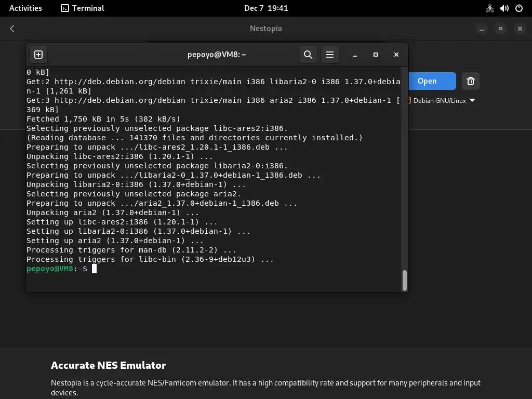Open a new terminal tab

[38, 55]
